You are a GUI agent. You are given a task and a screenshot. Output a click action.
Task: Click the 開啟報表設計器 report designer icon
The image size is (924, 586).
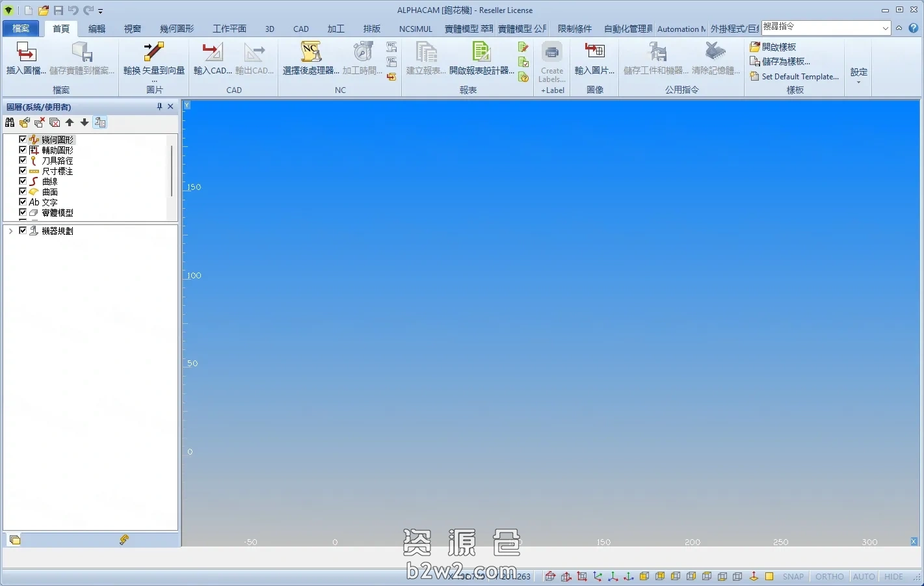pos(481,53)
